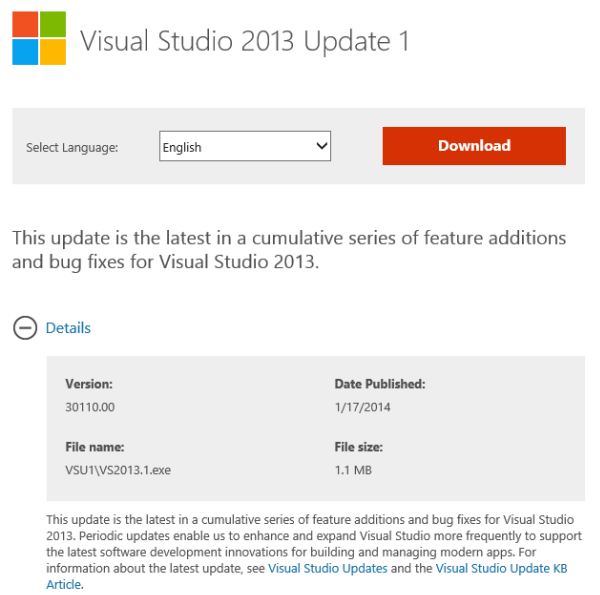Click the File size: label
This screenshot has width=600, height=595.
(359, 447)
